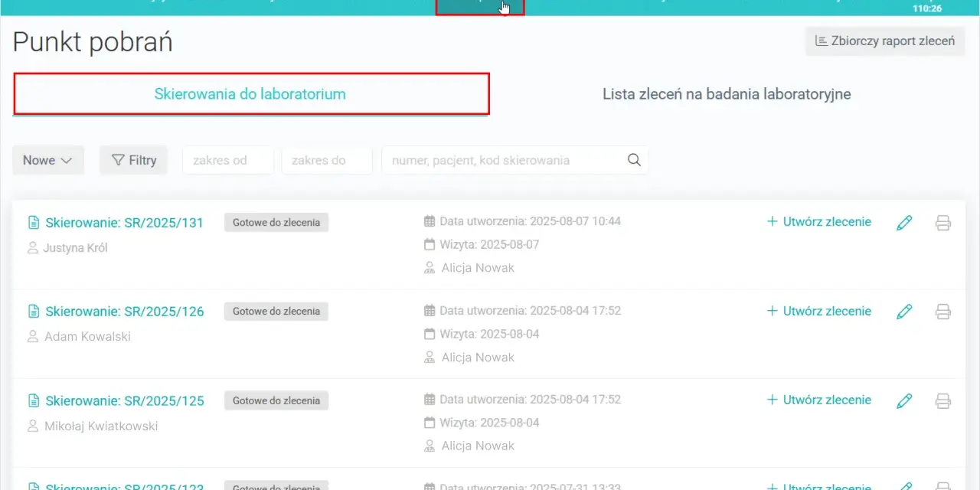
Task: Click Wizyta date in the SR/2025/126 row
Action: 489,334
